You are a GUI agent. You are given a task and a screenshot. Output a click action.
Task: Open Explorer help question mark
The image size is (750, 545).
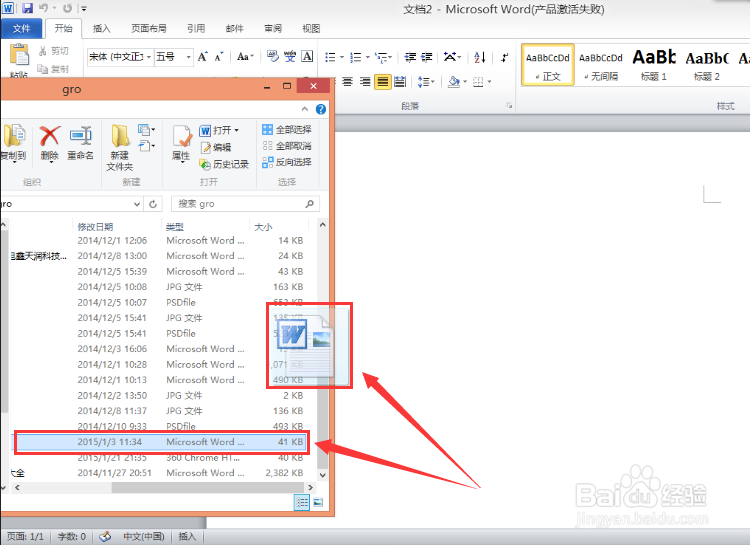(321, 109)
